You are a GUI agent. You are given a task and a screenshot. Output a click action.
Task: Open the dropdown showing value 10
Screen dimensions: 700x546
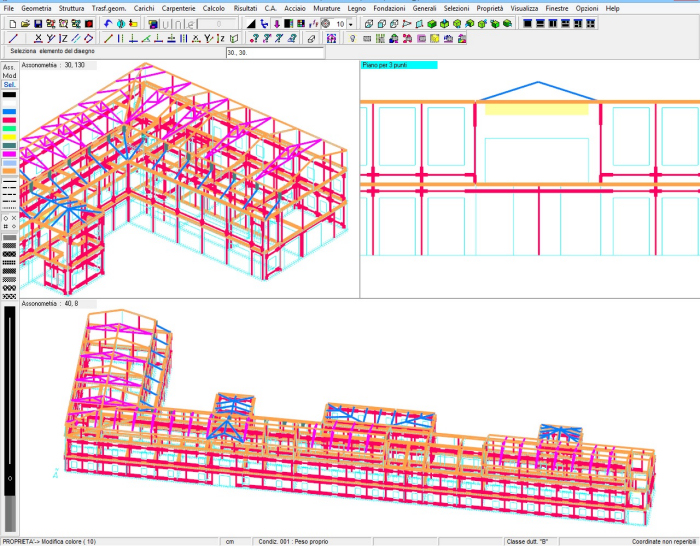pos(351,23)
